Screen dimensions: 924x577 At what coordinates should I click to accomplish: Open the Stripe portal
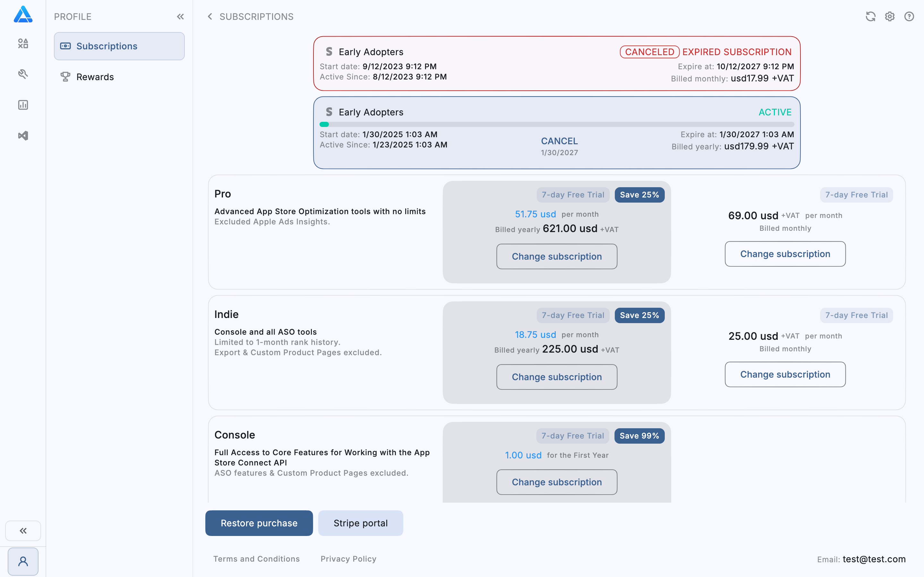click(x=360, y=523)
